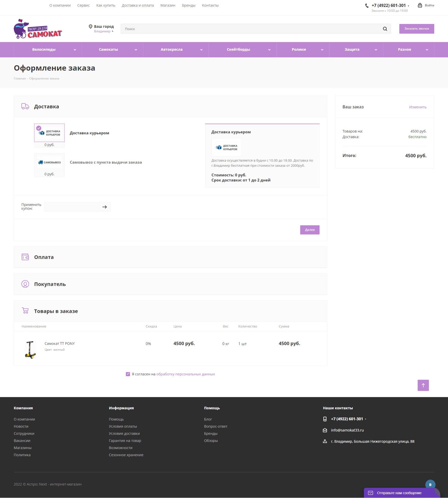Image resolution: width=448 pixels, height=498 pixels.
Task: Open the VK social widget icon
Action: 430,485
